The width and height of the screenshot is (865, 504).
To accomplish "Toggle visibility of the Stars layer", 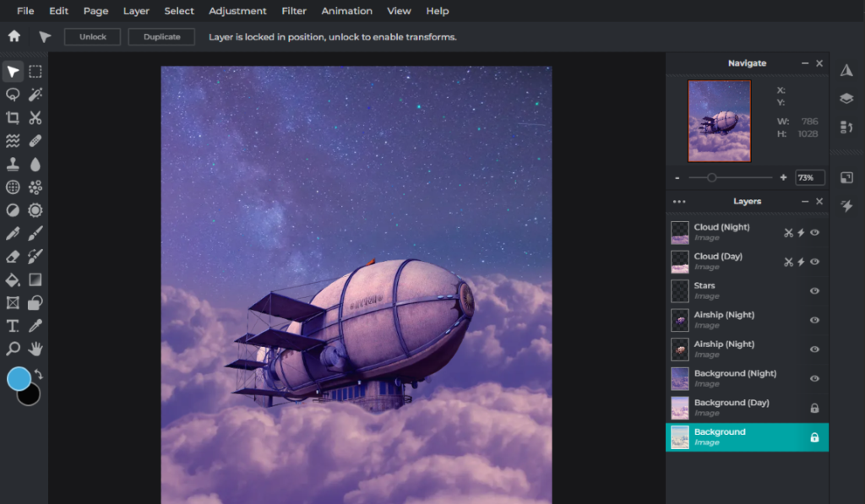I will [x=813, y=290].
